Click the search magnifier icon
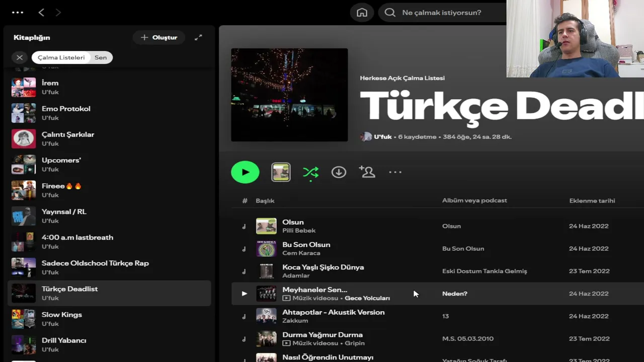Image resolution: width=644 pixels, height=362 pixels. (x=390, y=13)
